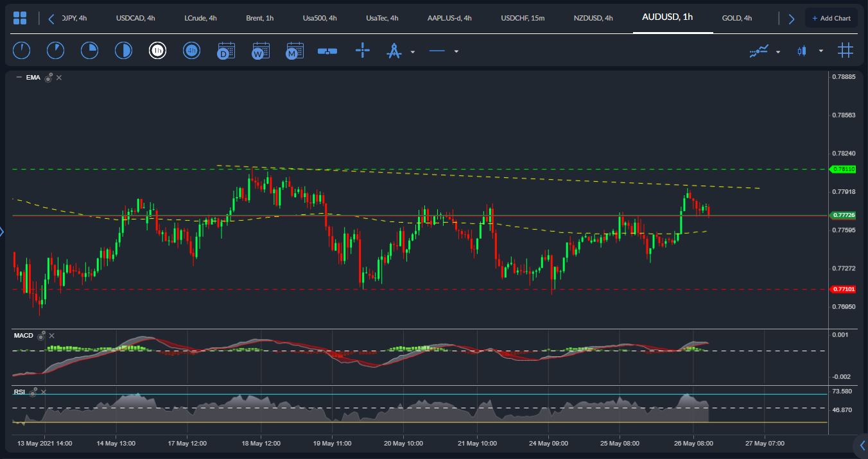Click the 24 May 09:00 time label
Viewport: 868px width, 459px height.
pos(549,444)
